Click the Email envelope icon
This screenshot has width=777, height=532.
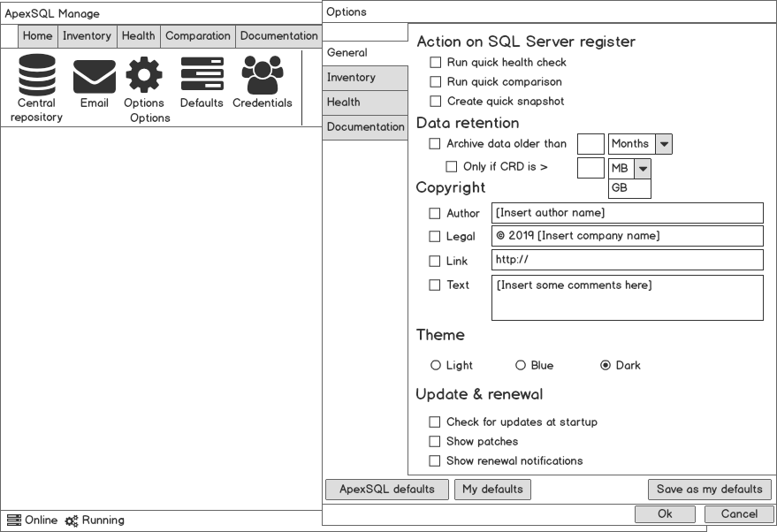point(95,77)
